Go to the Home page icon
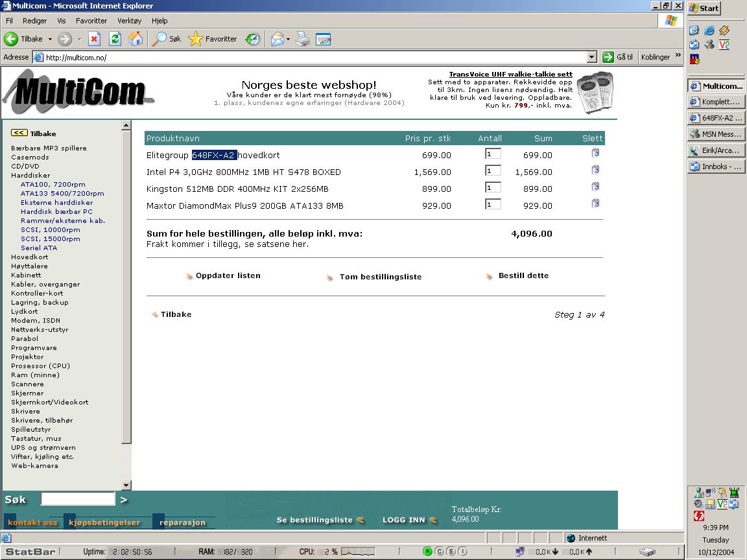Viewport: 747px width, 560px height. pyautogui.click(x=136, y=39)
